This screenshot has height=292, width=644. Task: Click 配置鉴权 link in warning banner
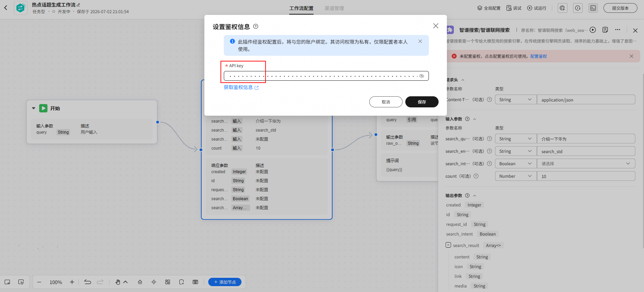539,56
